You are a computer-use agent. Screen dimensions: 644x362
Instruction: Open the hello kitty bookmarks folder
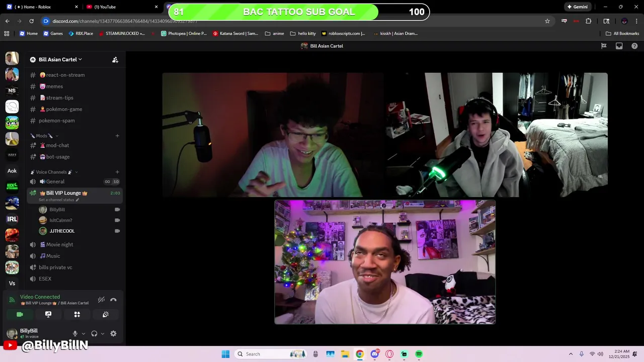[x=303, y=34]
